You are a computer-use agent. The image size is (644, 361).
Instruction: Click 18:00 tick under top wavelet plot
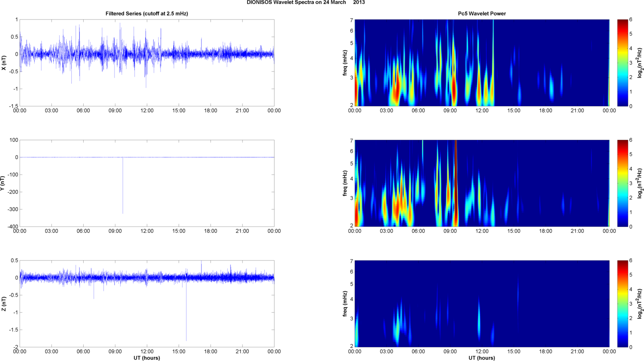tap(546, 111)
